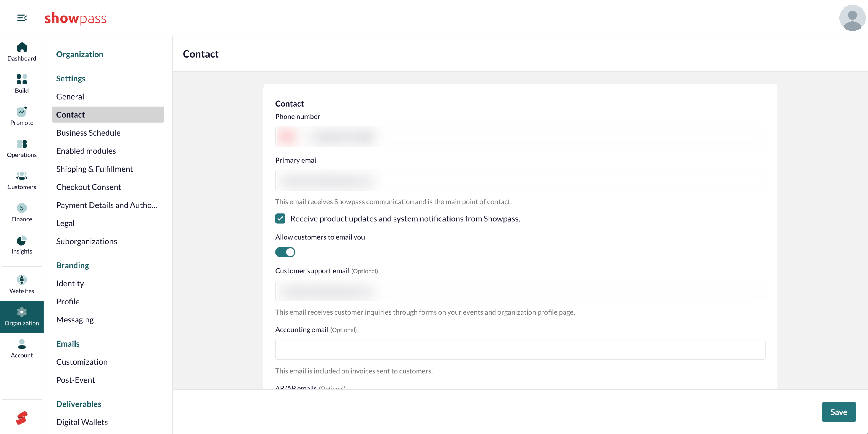Click the Save button

click(x=838, y=412)
